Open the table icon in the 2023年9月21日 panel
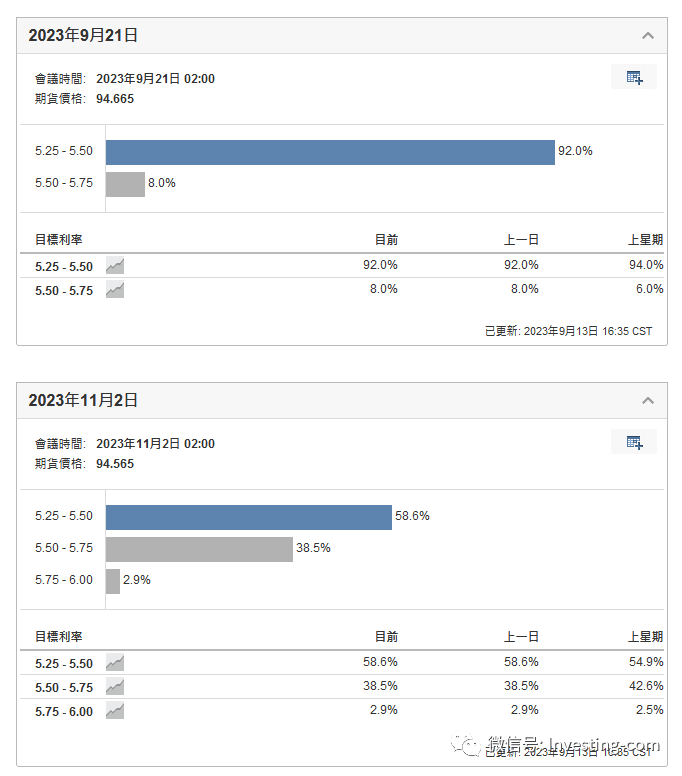 [x=634, y=77]
